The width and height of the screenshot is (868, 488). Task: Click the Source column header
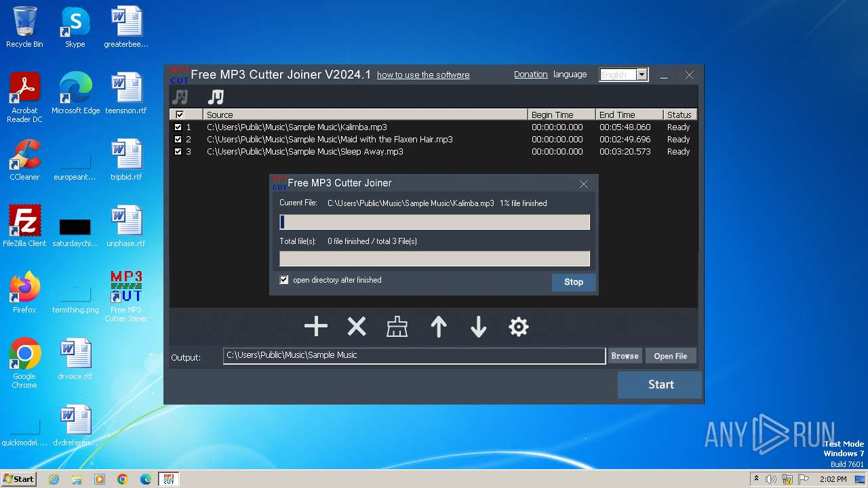365,115
